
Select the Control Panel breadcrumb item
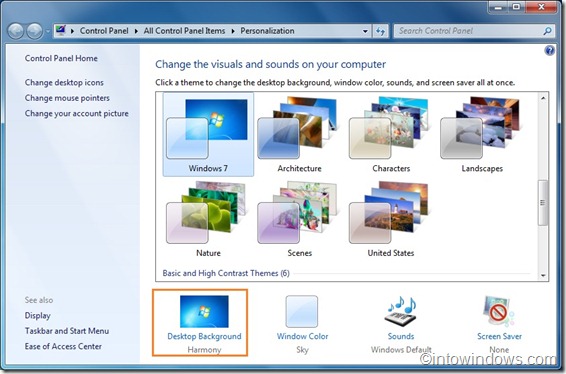point(104,31)
